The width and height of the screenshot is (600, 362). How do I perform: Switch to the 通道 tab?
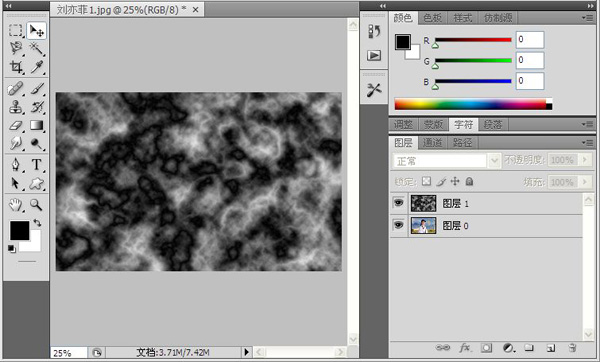point(432,143)
